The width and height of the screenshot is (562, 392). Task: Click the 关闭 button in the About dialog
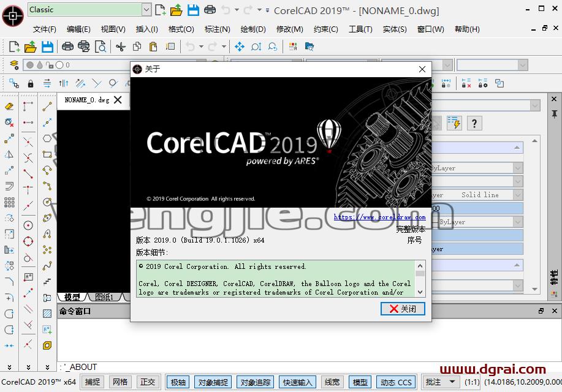(403, 309)
